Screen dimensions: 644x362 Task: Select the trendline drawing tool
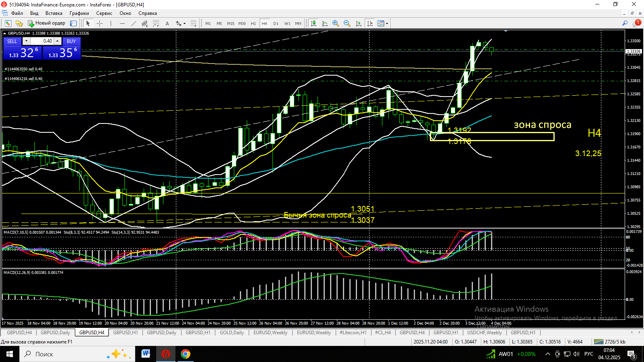[x=133, y=23]
